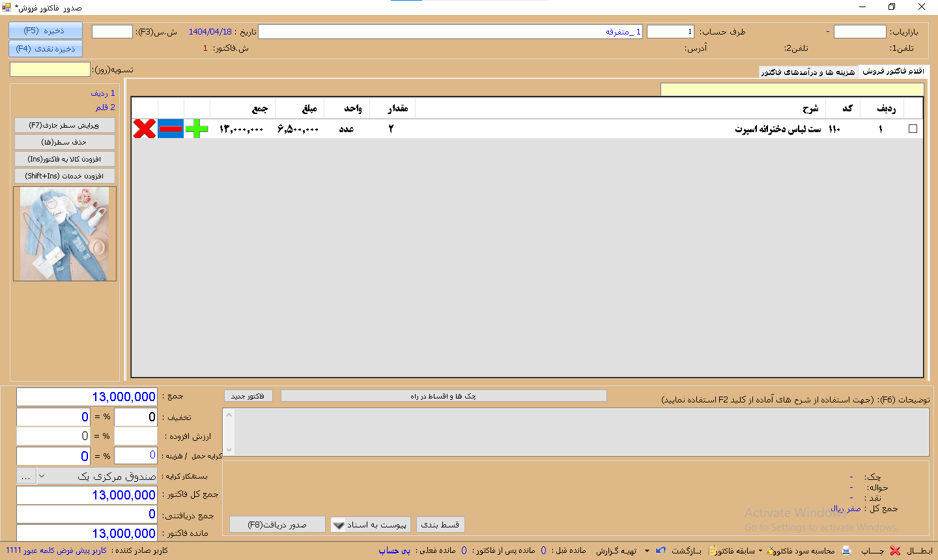Click the تسویه (روز) yellow input field
The height and width of the screenshot is (560, 938).
tap(50, 70)
